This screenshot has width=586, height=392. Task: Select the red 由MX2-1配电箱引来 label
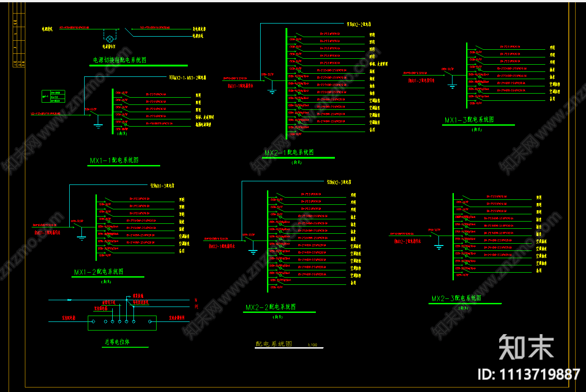pyautogui.click(x=222, y=246)
